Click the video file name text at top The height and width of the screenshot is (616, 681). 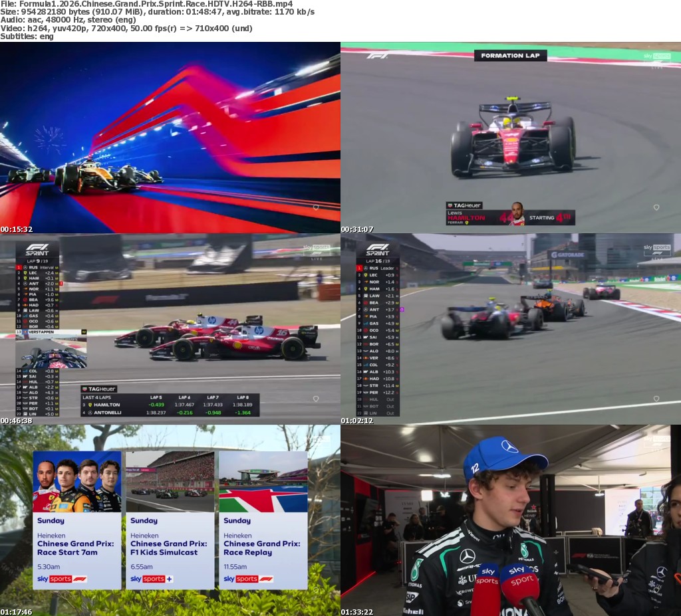click(146, 4)
